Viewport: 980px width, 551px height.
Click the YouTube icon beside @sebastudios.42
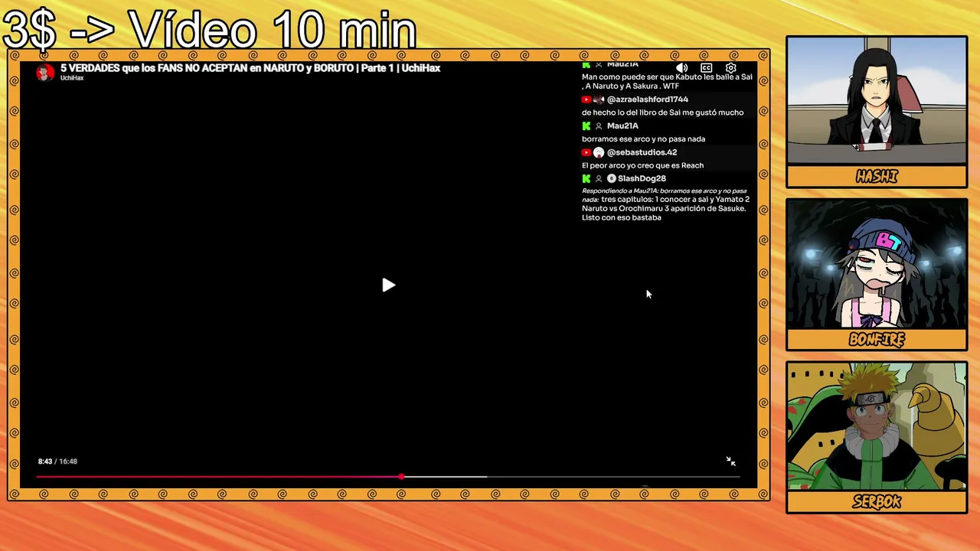586,152
